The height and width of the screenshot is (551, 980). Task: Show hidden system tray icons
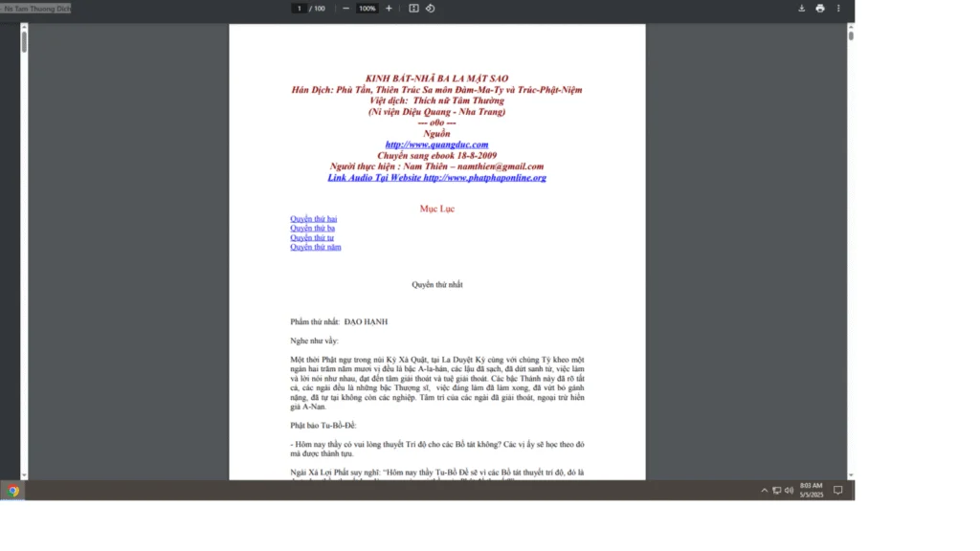pyautogui.click(x=765, y=491)
